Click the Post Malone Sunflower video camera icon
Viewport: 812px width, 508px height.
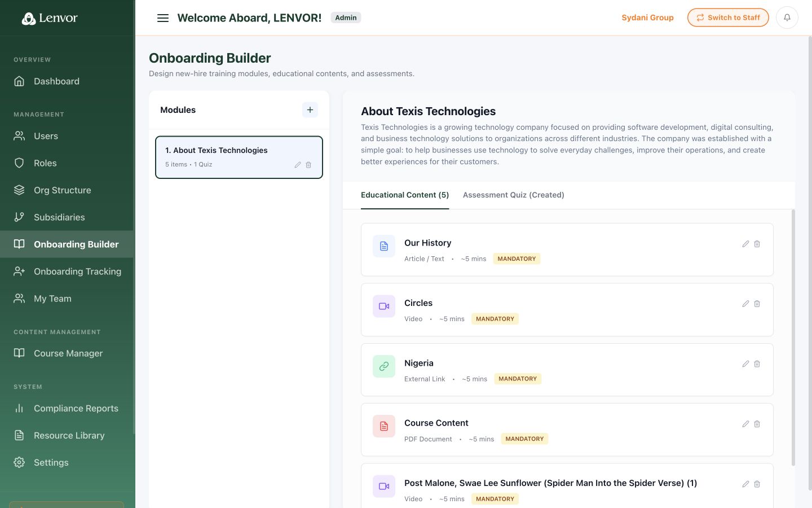pyautogui.click(x=384, y=487)
